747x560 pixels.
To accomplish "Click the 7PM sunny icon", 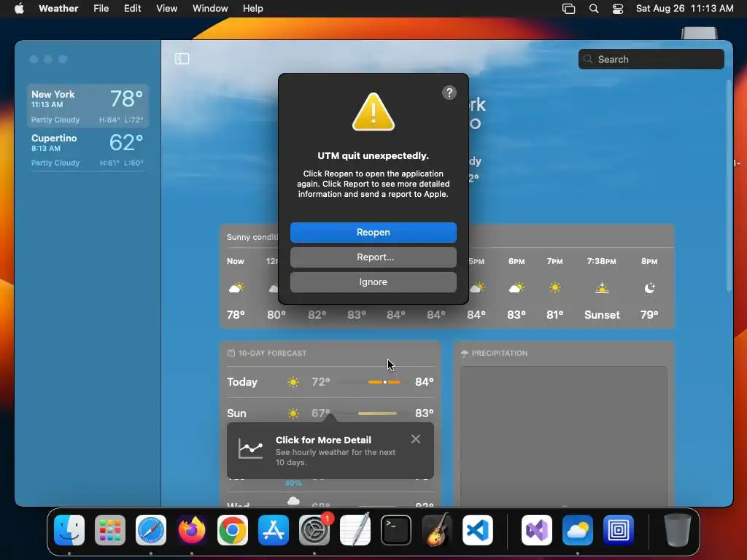I will tap(554, 287).
